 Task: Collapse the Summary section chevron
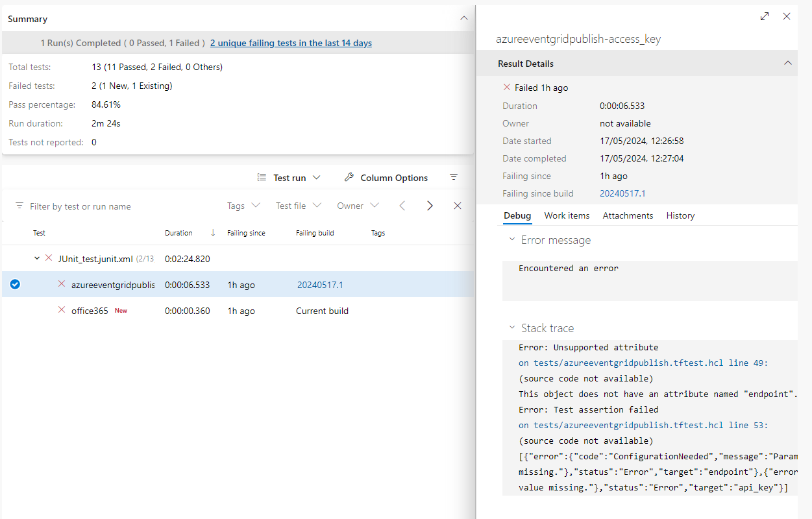click(x=463, y=19)
